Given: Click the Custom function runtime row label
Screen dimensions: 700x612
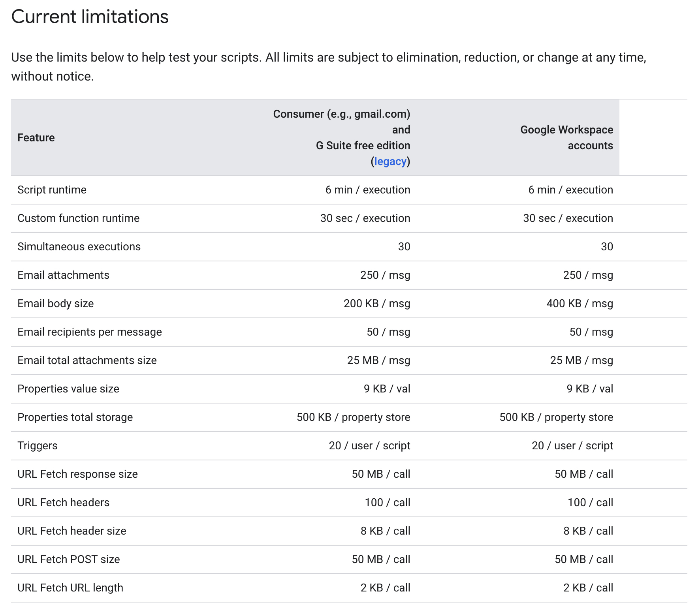Looking at the screenshot, I should coord(78,218).
